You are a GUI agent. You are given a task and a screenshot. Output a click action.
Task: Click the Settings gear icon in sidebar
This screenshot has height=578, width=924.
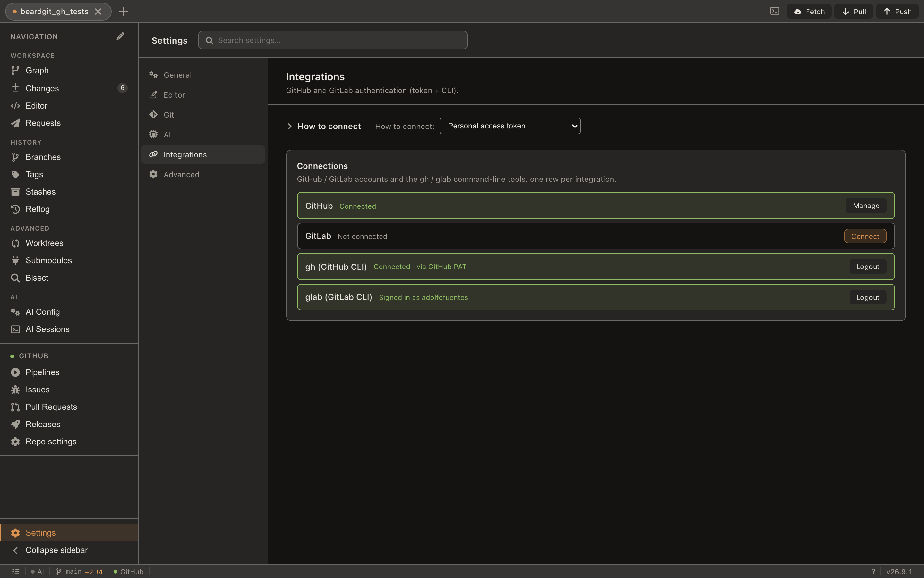point(15,533)
